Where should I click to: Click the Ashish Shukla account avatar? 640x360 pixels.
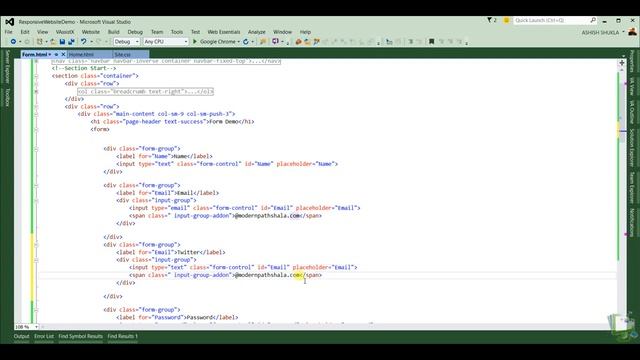(633, 32)
